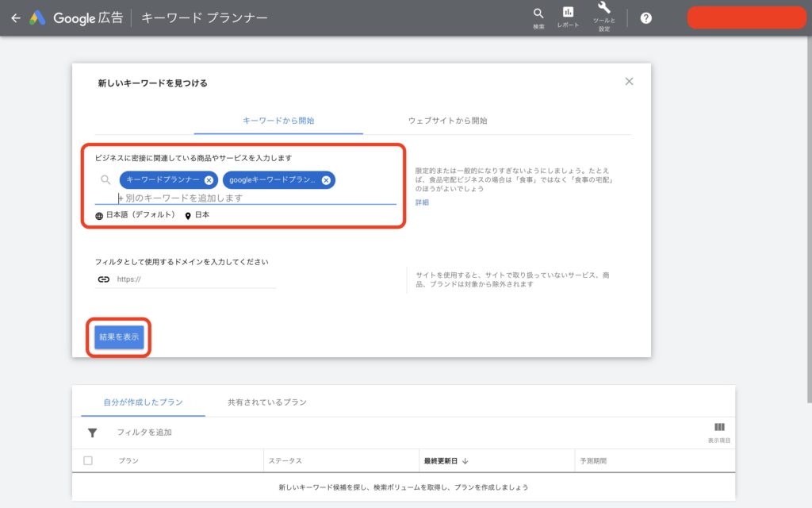The height and width of the screenshot is (508, 812).
Task: Open 共有されているプラン tab
Action: 267,402
